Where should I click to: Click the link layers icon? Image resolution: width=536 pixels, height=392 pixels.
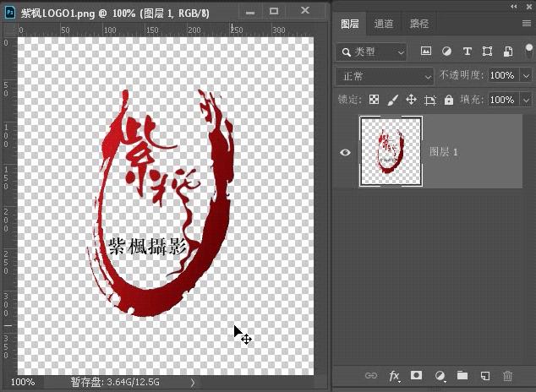click(x=371, y=376)
